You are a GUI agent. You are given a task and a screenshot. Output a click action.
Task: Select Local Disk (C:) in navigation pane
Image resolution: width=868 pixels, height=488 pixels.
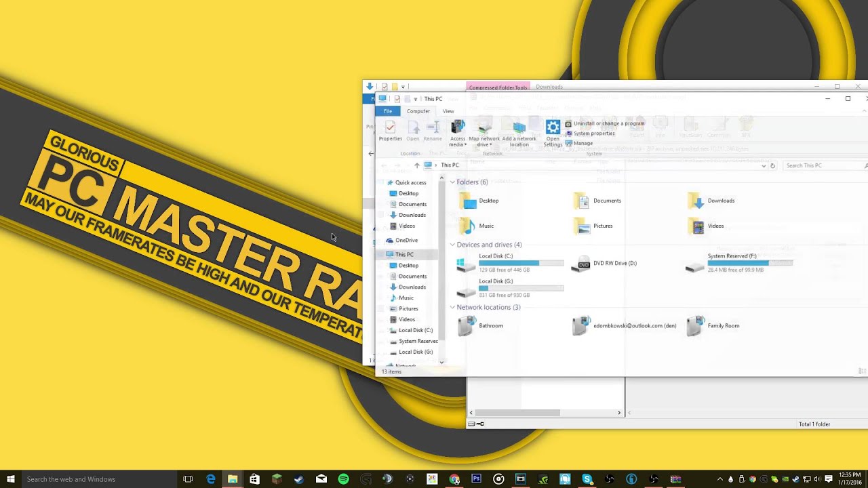(x=415, y=330)
